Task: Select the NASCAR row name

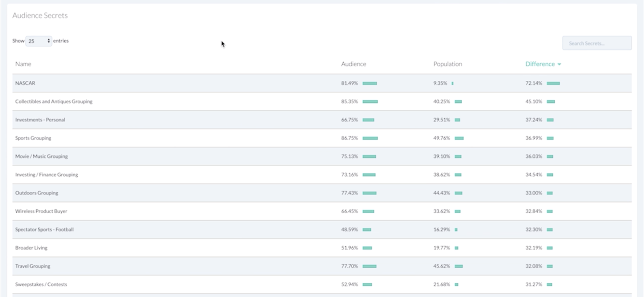Action: [25, 83]
